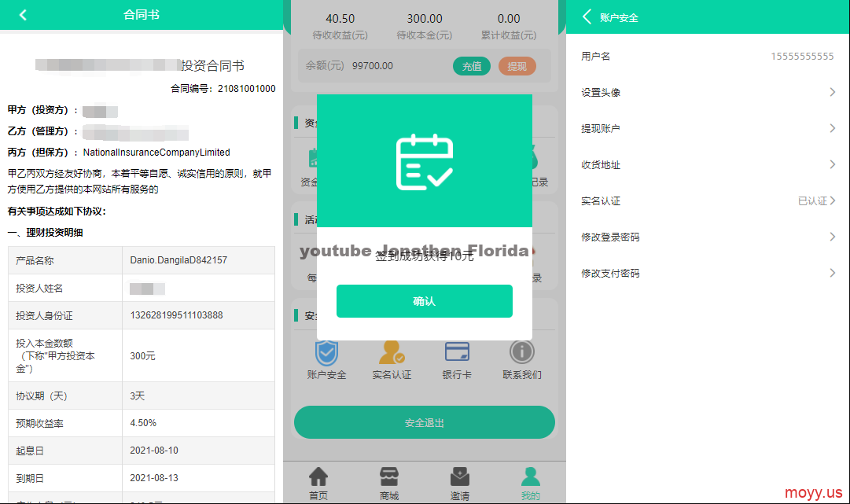This screenshot has height=504, width=850.
Task: Click ID number 132628199511103888 cell
Action: 198,315
